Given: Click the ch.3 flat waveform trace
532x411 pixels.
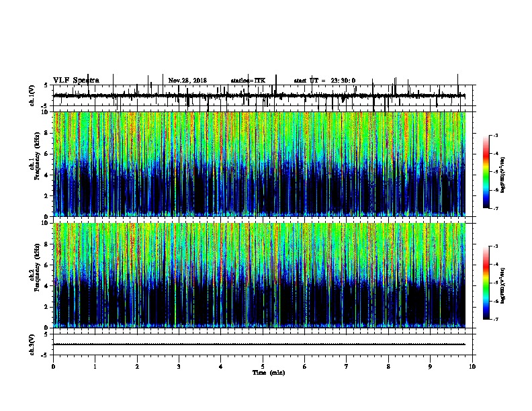Looking at the screenshot, I should click(x=259, y=345).
